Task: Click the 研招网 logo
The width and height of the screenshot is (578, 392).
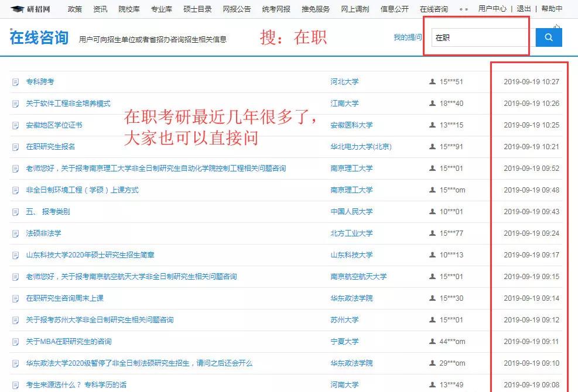Action: [30, 9]
